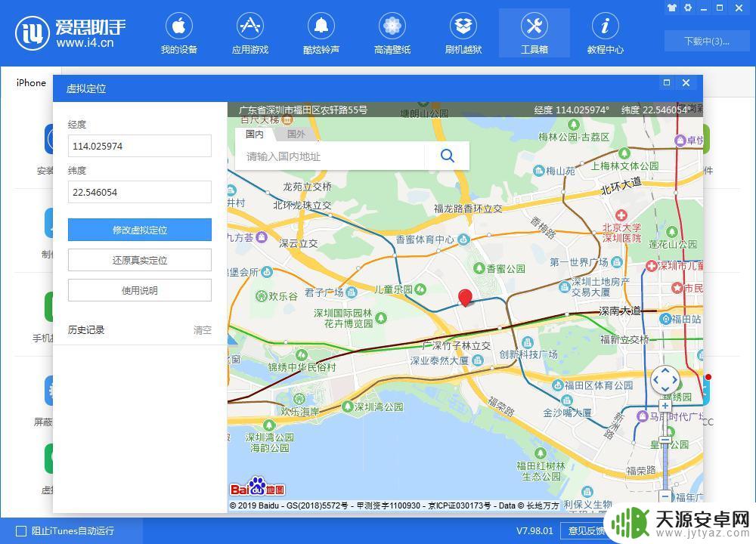756x544 pixels.
Task: Click the 使用说明 button
Action: coord(140,290)
